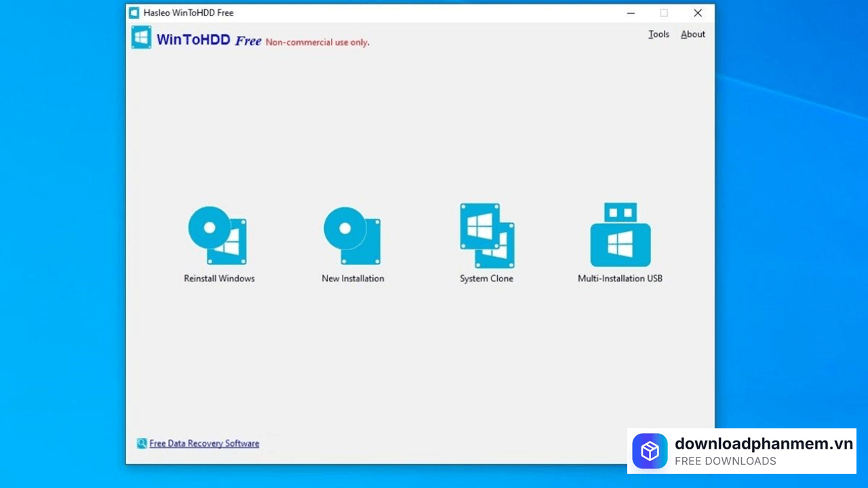Image resolution: width=868 pixels, height=488 pixels.
Task: Click the System Clone label text
Action: point(486,278)
